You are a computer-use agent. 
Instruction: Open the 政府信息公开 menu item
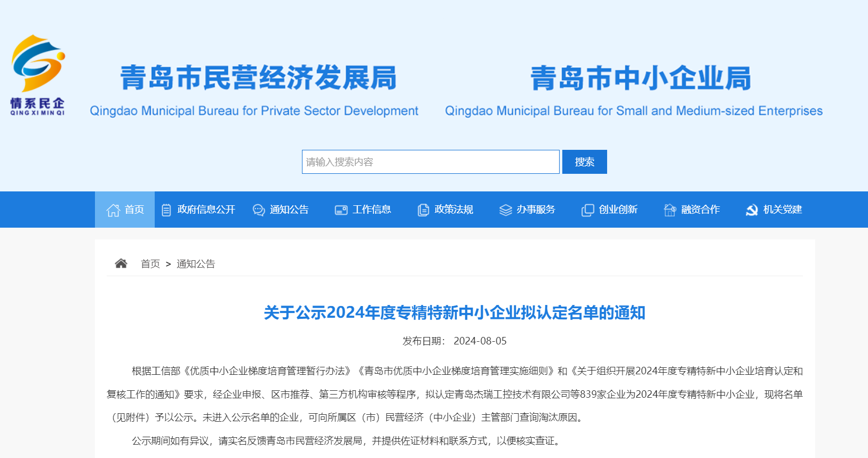tap(206, 210)
